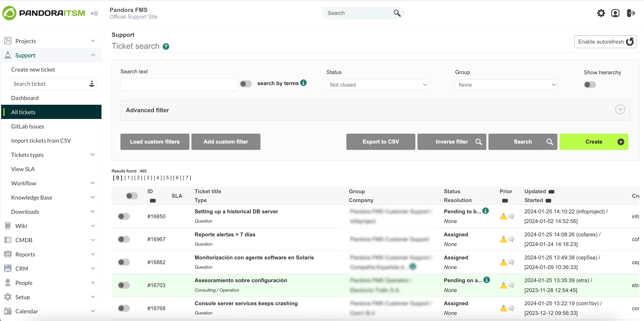Open the user profile icon

click(615, 13)
